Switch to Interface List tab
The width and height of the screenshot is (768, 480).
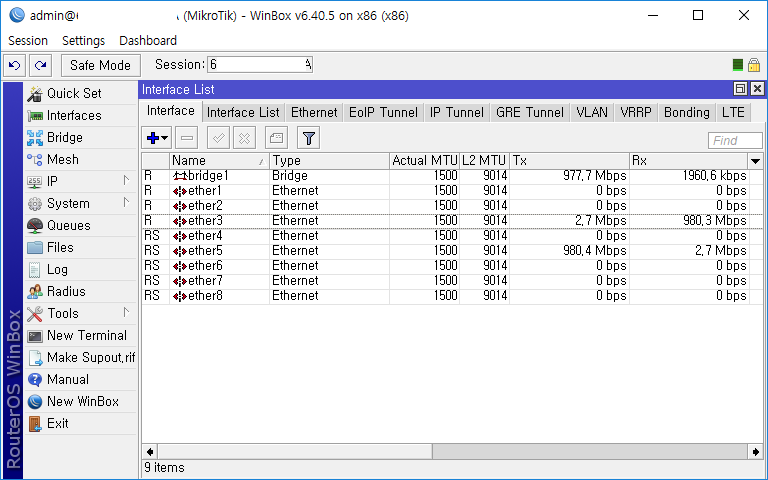[243, 113]
